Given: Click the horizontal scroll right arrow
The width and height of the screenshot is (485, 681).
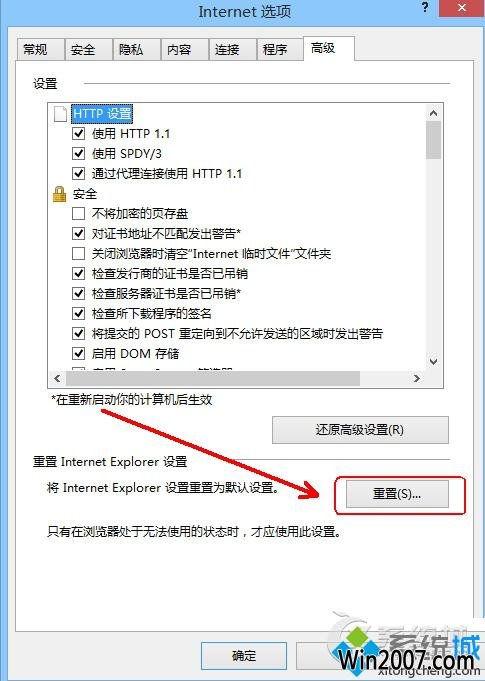Looking at the screenshot, I should pyautogui.click(x=416, y=378).
